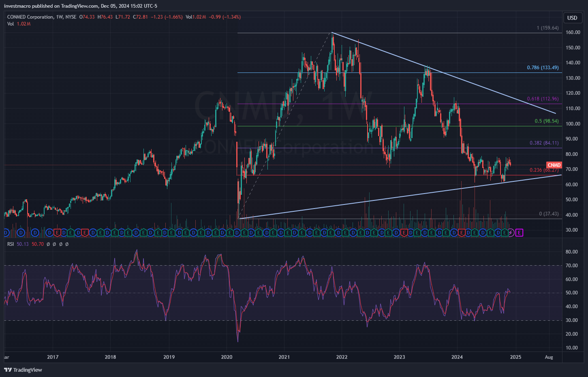Click the 2019 label on the time axis
The height and width of the screenshot is (377, 588).
click(x=169, y=357)
